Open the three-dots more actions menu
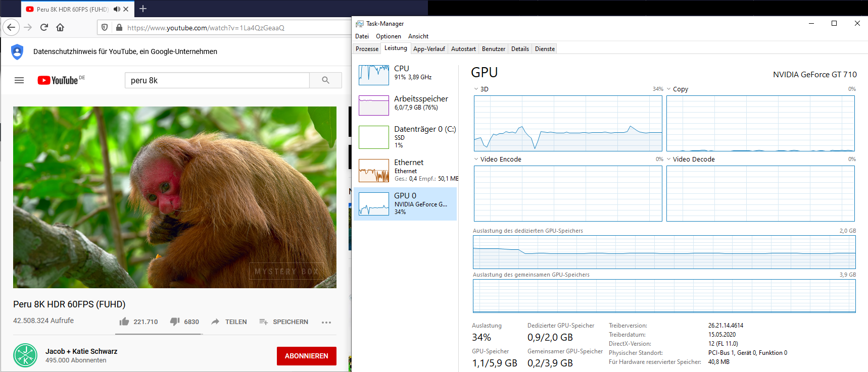This screenshot has width=868, height=372. click(x=326, y=322)
